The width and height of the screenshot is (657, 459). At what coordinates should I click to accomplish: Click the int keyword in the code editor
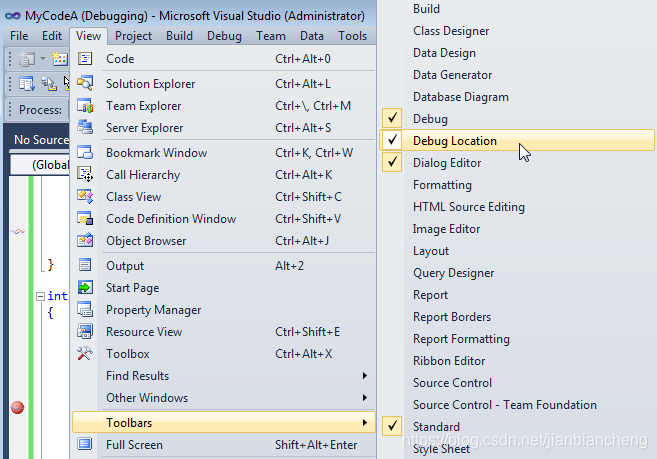(x=57, y=296)
